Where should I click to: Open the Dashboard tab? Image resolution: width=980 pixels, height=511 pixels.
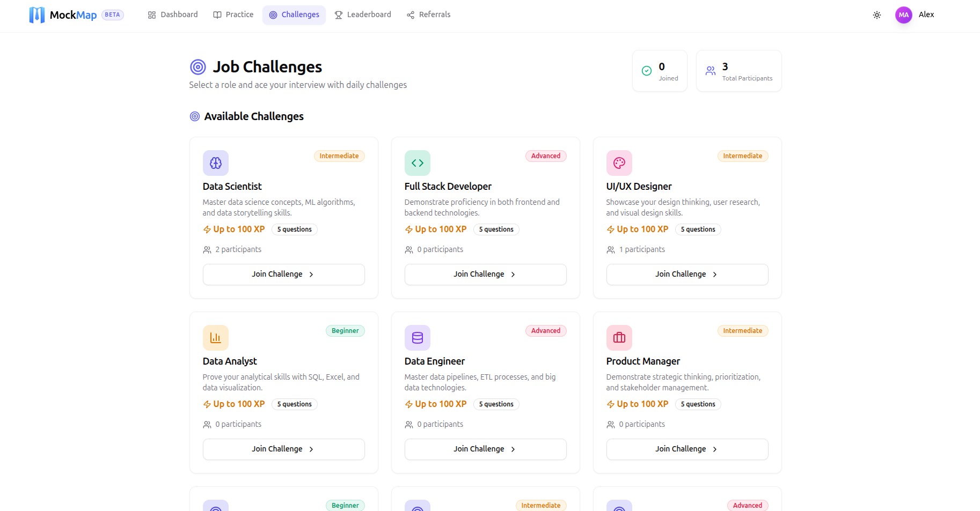(173, 15)
